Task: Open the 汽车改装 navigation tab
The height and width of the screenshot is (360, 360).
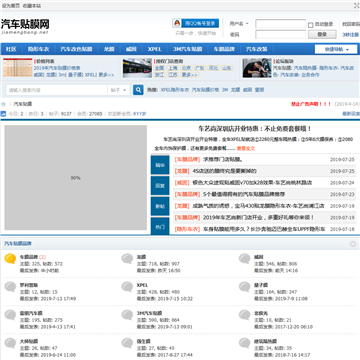Action: point(257,49)
